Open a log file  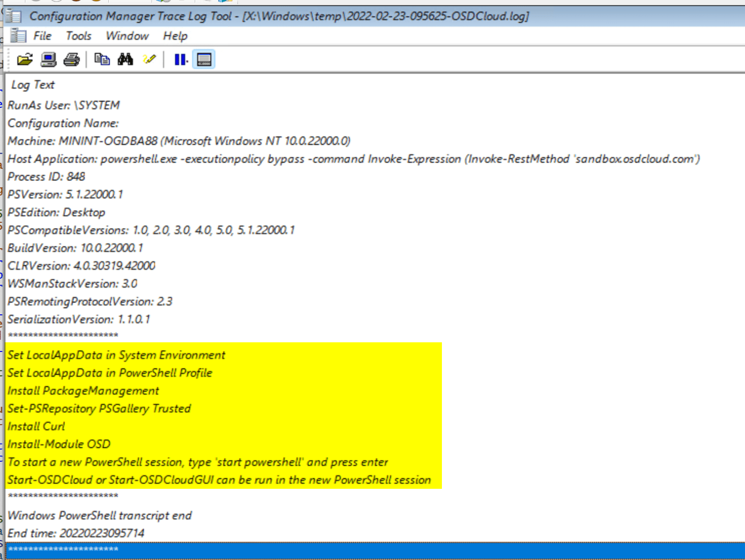click(24, 59)
